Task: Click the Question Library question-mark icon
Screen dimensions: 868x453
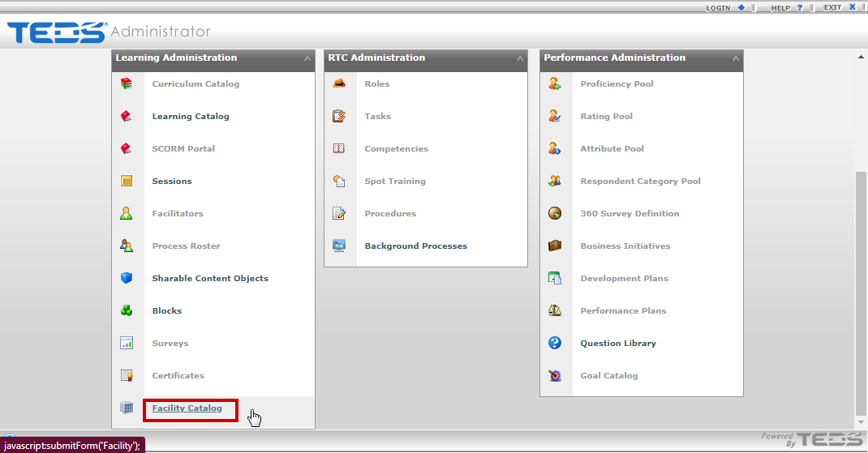Action: pyautogui.click(x=555, y=343)
